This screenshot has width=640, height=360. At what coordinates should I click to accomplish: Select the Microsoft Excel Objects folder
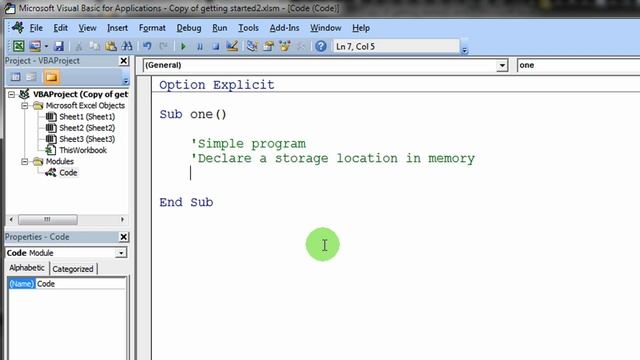click(x=85, y=106)
